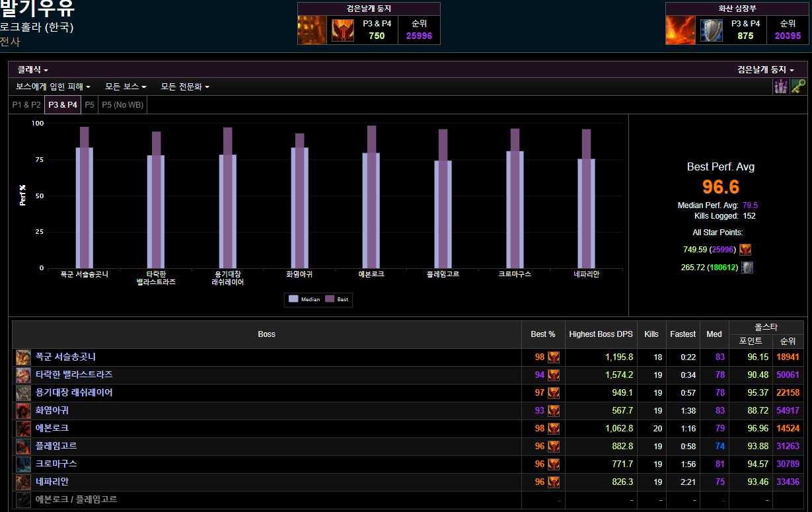Viewport: 812px width, 512px height.
Task: Toggle the Best series in the chart legend
Action: tap(337, 299)
